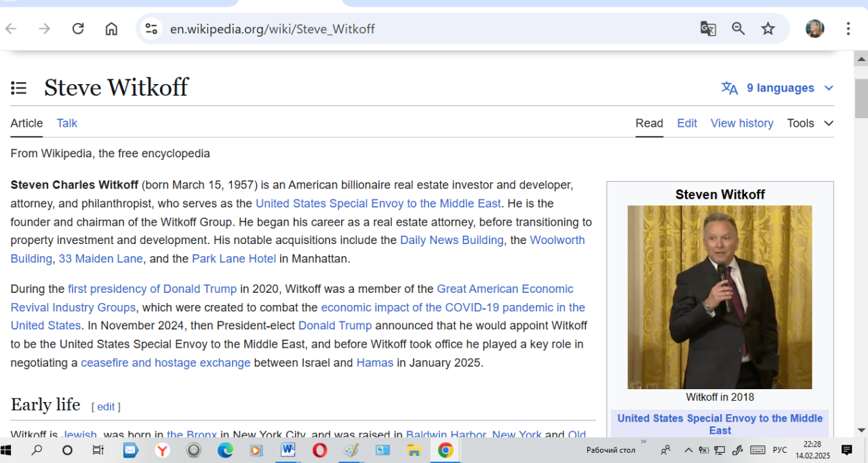868x463 pixels.
Task: Open the 33 Maiden Lane link
Action: [x=100, y=258]
